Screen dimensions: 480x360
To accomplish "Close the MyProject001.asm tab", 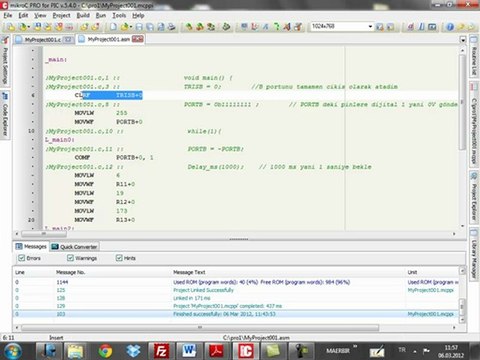I will pos(138,39).
